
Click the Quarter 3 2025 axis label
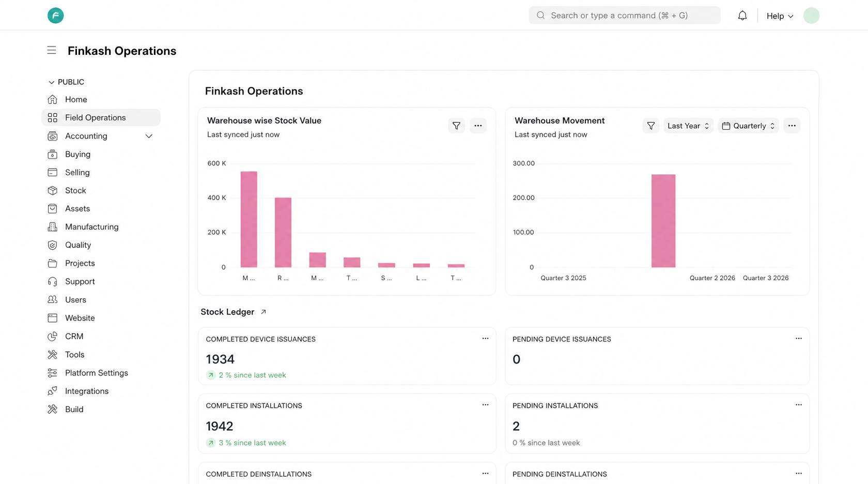coord(563,278)
